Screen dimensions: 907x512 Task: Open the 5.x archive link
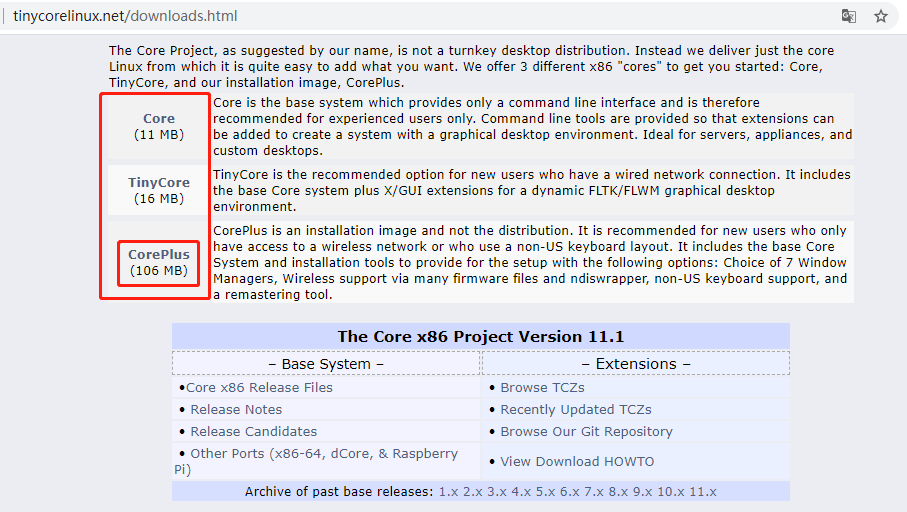click(545, 492)
